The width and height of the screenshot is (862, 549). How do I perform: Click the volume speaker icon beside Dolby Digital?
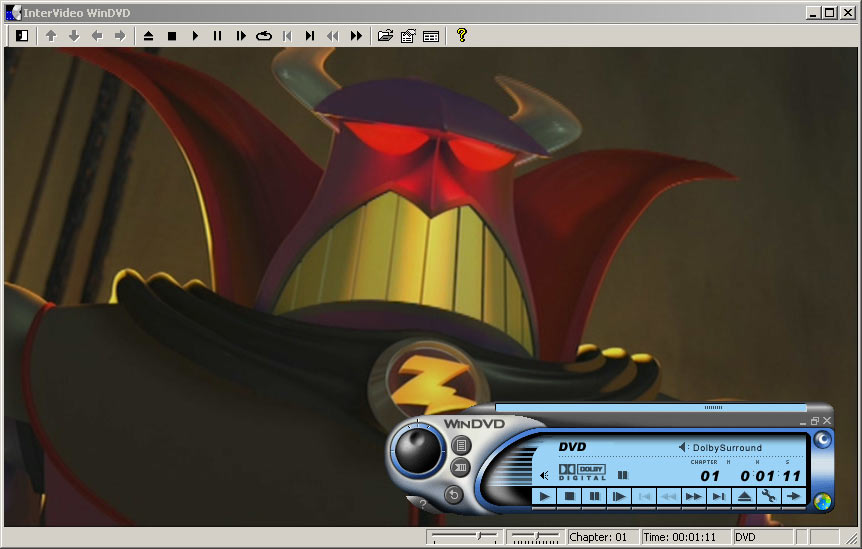coord(544,475)
